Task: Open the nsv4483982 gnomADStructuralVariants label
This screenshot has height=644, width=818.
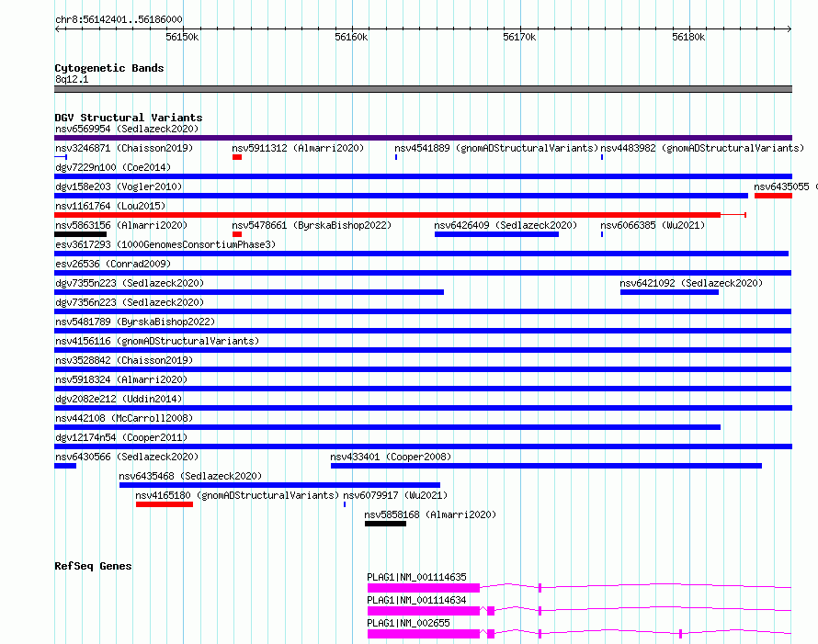Action: (x=702, y=148)
